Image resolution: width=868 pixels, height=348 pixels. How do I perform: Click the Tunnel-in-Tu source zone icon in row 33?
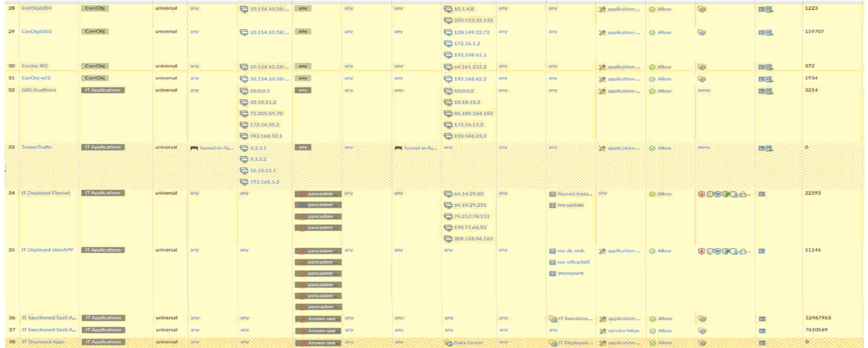194,148
